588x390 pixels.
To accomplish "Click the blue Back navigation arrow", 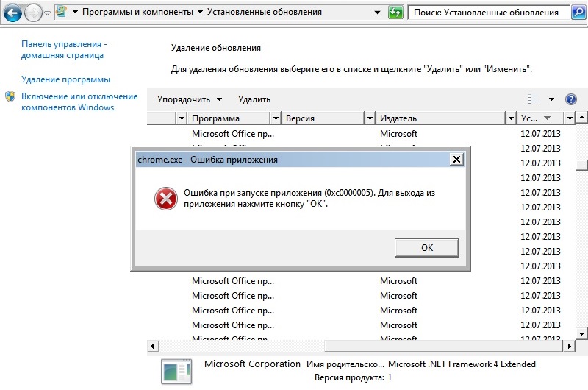I will (12, 13).
